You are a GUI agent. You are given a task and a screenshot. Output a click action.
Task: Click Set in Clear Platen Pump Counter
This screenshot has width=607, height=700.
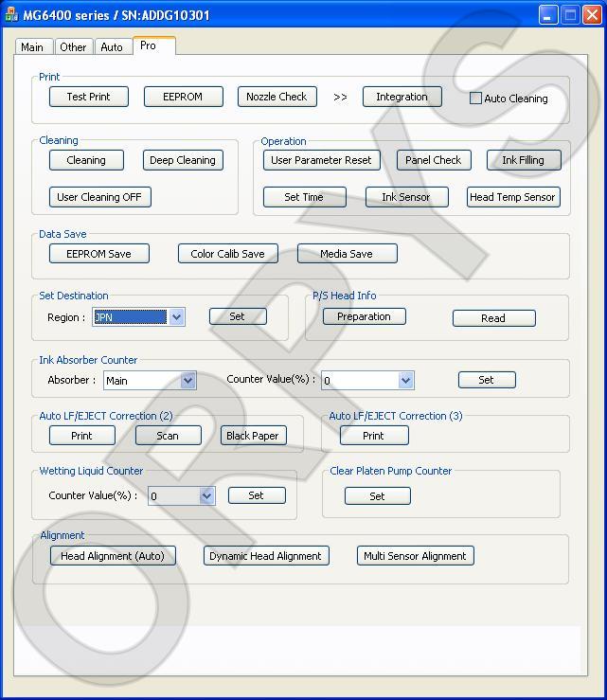378,496
